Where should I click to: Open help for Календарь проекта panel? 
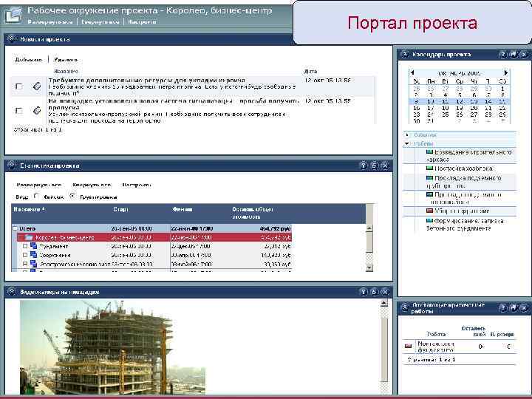[503, 54]
